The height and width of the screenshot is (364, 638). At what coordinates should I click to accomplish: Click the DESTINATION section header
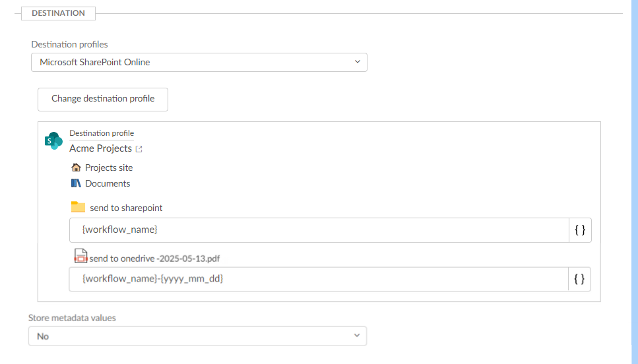pos(58,13)
